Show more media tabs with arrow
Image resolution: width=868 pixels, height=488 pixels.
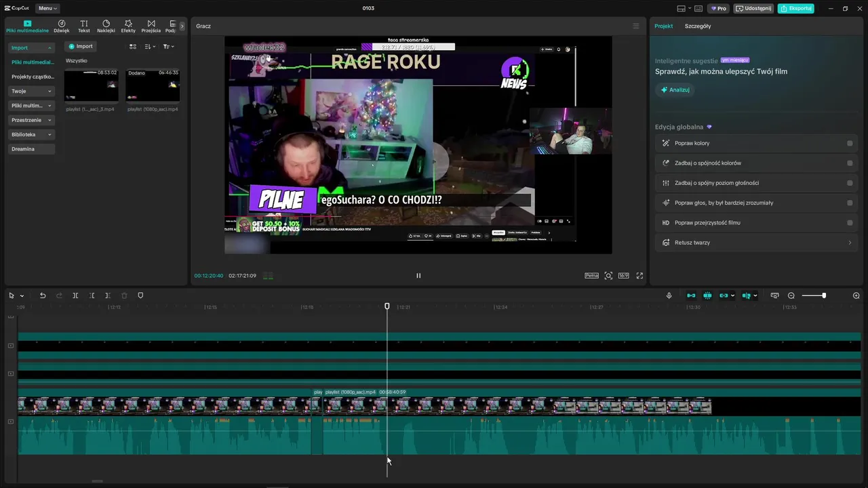pyautogui.click(x=182, y=26)
